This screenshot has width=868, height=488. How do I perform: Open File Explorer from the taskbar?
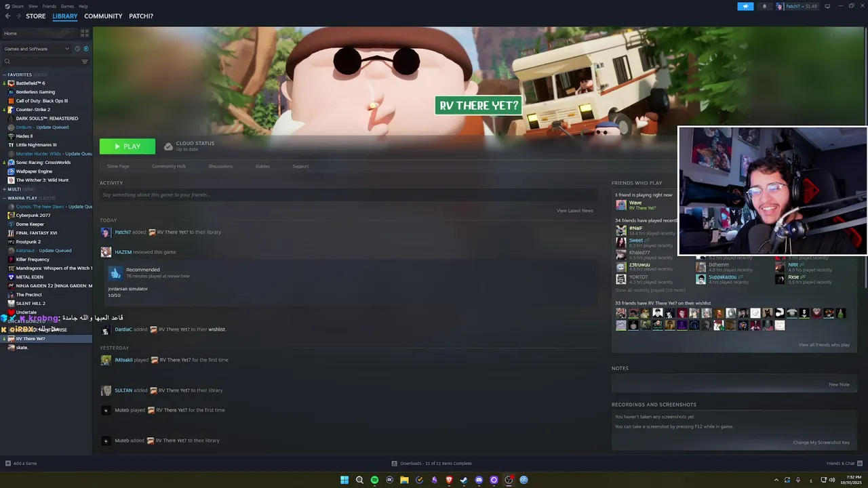404,480
